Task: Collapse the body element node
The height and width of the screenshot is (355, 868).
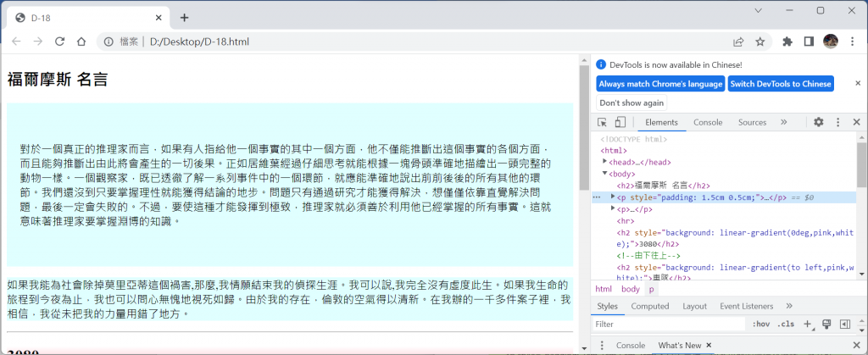Action: pos(605,174)
